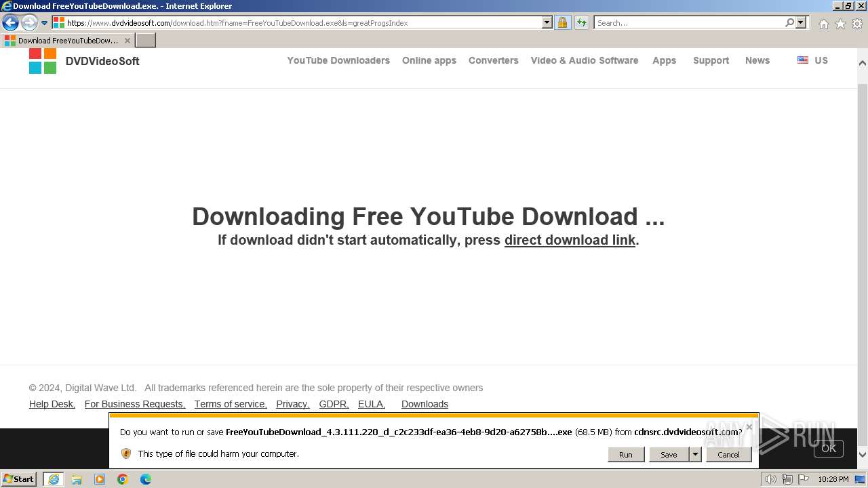Close the Download FreeYouTubeDownload tab
Image resolution: width=868 pixels, height=488 pixels.
click(127, 41)
